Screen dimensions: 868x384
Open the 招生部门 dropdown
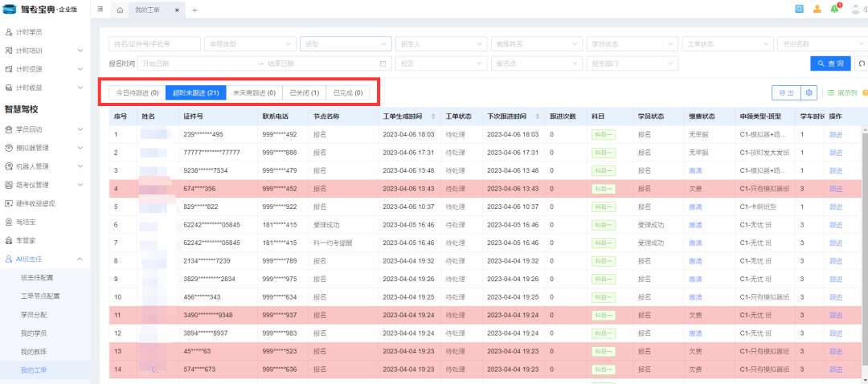click(x=633, y=63)
